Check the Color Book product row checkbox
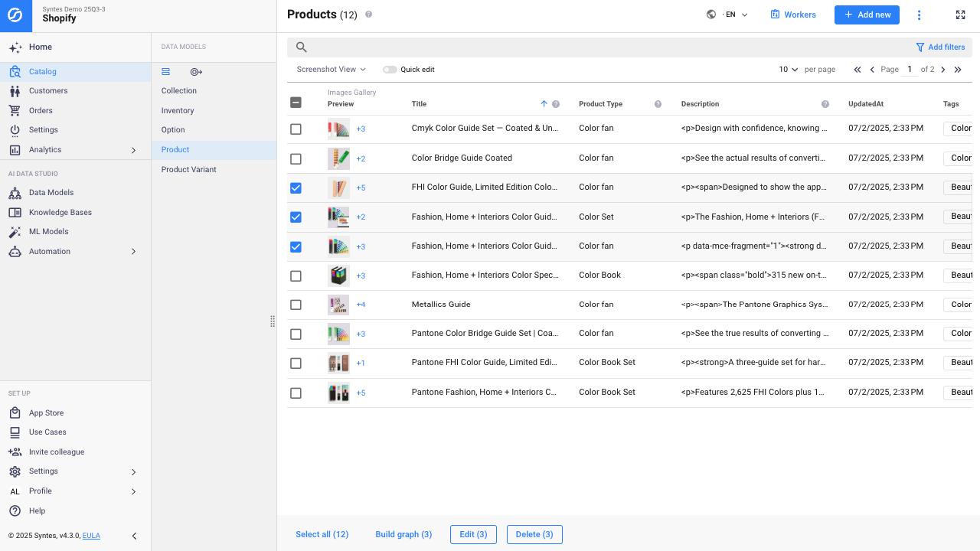980x551 pixels. coord(296,276)
